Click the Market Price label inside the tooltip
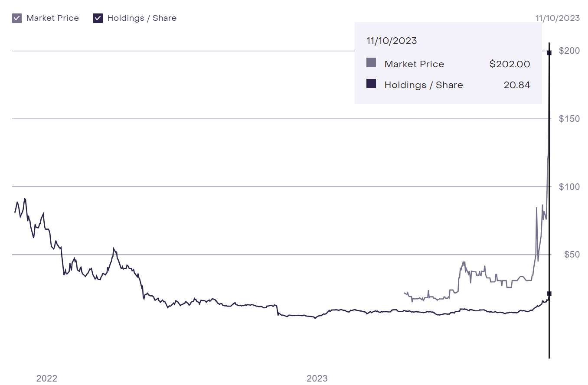Screen dimensions: 588x385 pos(414,64)
